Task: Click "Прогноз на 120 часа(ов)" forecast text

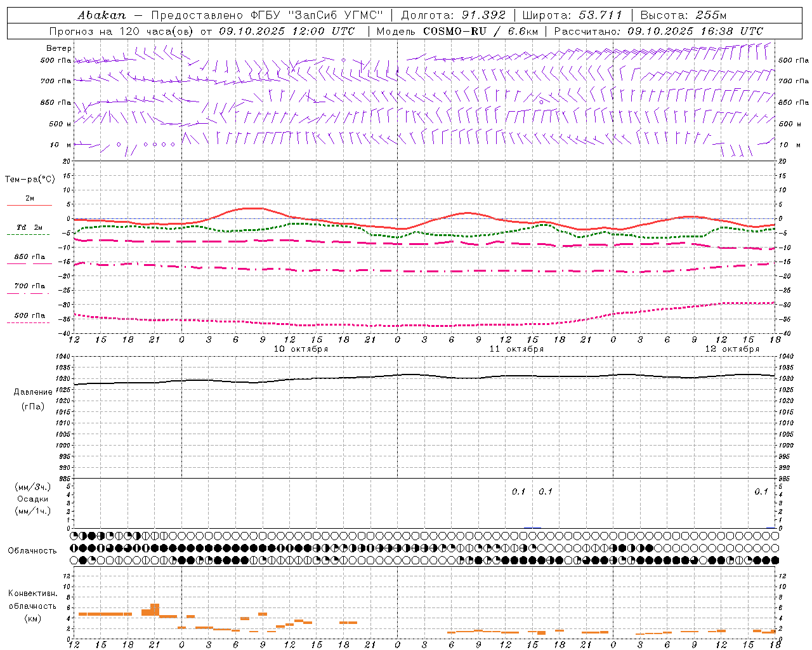Action: (121, 31)
